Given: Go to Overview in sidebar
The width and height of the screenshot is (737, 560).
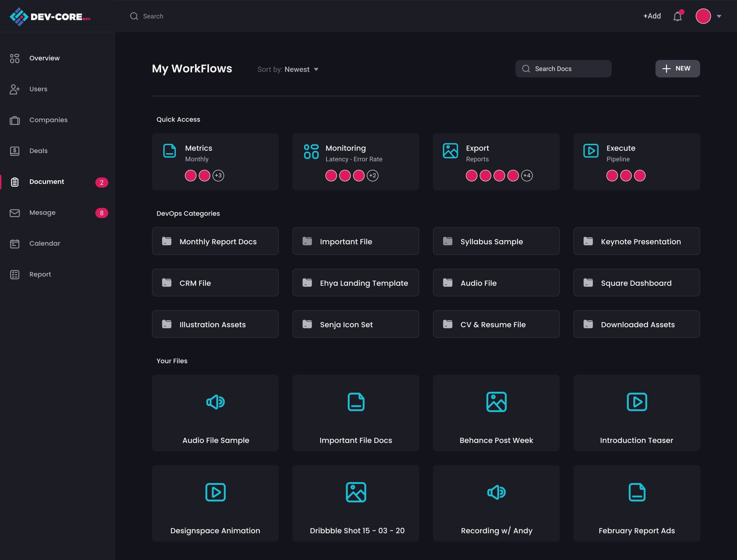Looking at the screenshot, I should (44, 58).
